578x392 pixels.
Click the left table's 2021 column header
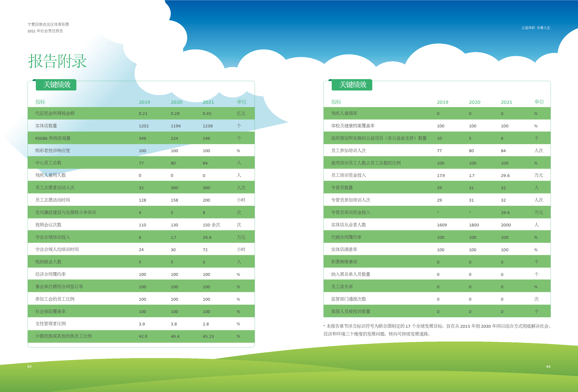pos(208,102)
